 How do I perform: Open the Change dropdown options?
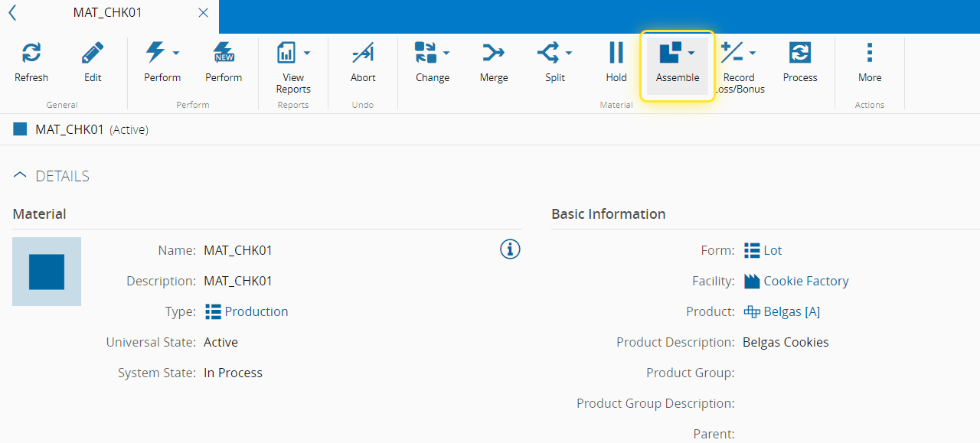(446, 53)
